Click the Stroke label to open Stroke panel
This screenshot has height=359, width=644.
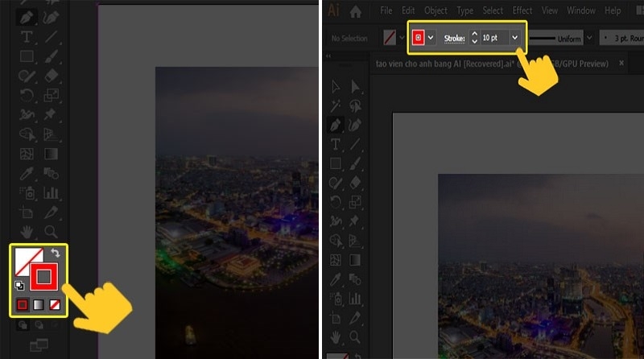(454, 38)
